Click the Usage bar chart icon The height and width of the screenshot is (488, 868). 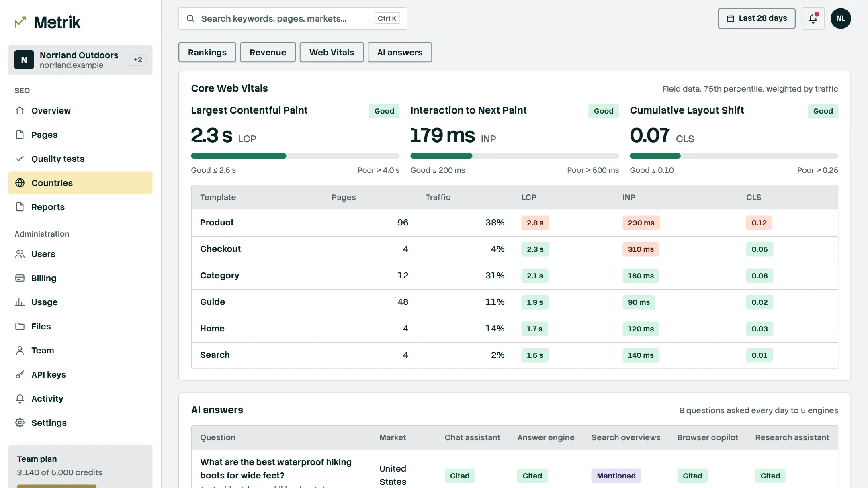tap(20, 302)
